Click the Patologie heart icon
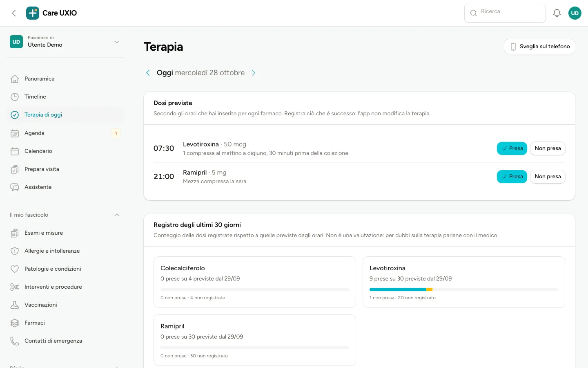The height and width of the screenshot is (368, 588). (15, 269)
